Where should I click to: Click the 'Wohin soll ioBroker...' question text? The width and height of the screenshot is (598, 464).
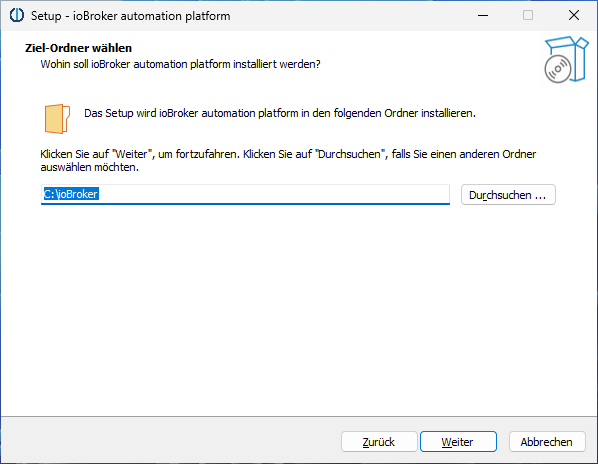180,64
